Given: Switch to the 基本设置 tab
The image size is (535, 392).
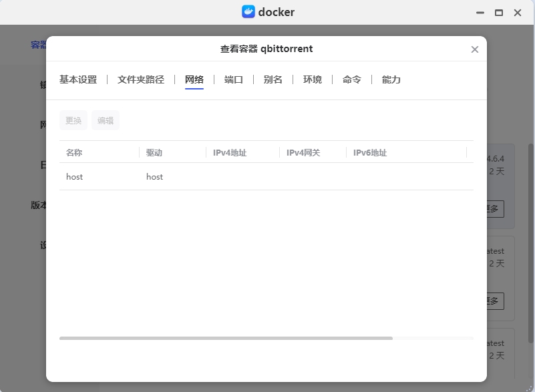Looking at the screenshot, I should (x=78, y=79).
